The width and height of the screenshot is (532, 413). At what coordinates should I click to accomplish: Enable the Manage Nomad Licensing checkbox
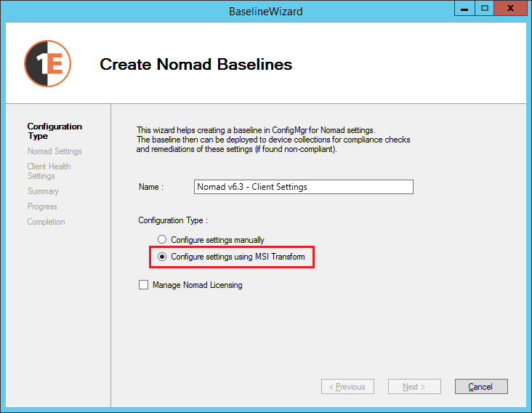(x=143, y=285)
